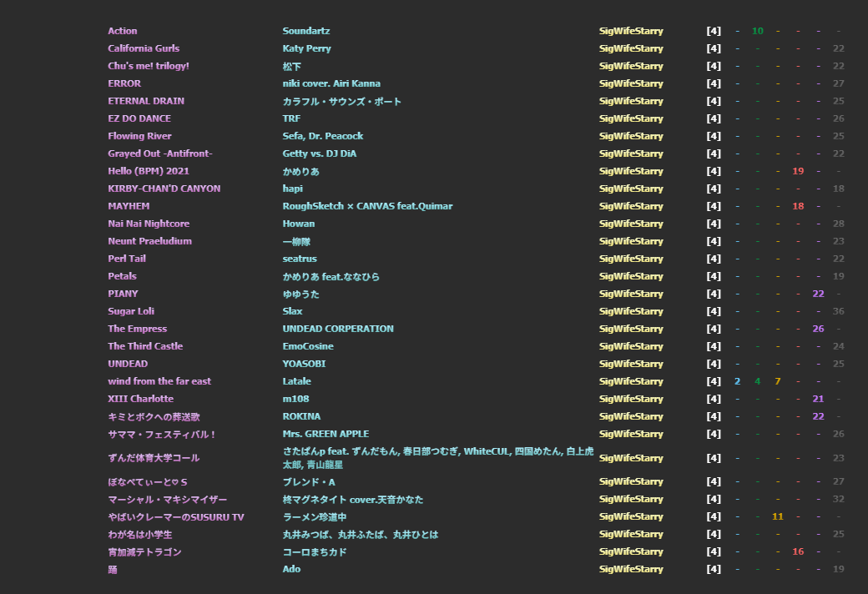The width and height of the screenshot is (868, 594).
Task: Click the red 19 in the 'Hello (BPM) 2021' row
Action: [798, 171]
